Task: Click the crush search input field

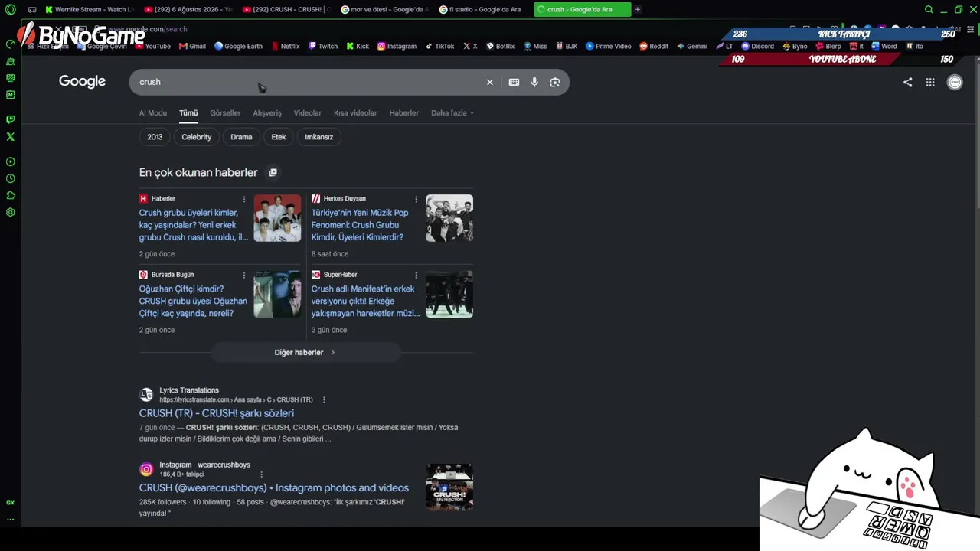Action: 306,82
